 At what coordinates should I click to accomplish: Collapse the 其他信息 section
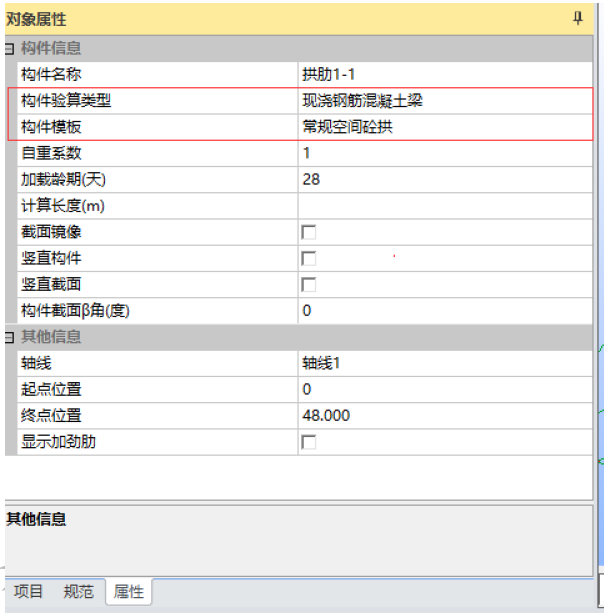9,337
